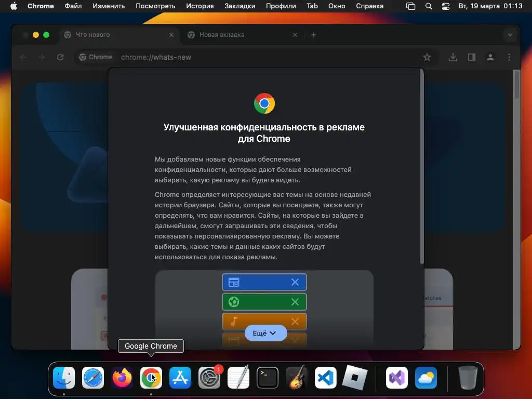Go back to the previous page
This screenshot has height=399, width=532.
click(x=23, y=57)
